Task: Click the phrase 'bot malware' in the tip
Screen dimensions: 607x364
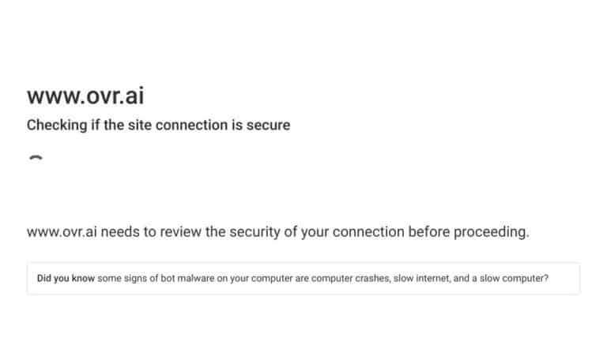Action: coord(187,278)
